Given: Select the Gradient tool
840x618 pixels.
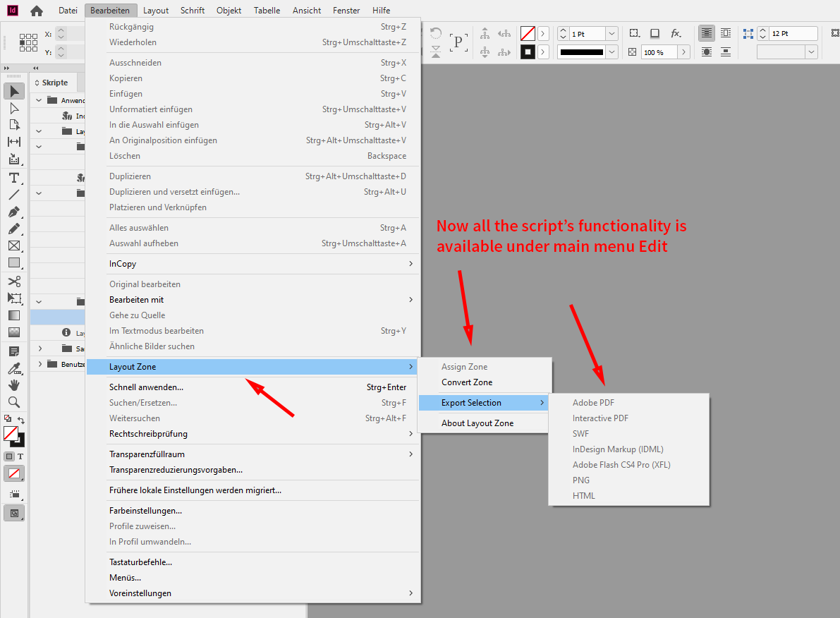Looking at the screenshot, I should point(14,315).
